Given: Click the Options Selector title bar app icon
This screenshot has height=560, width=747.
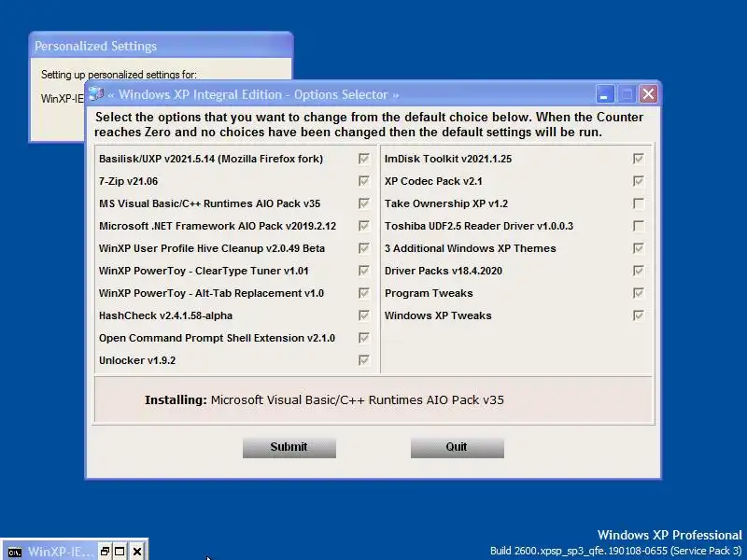Looking at the screenshot, I should click(x=96, y=94).
